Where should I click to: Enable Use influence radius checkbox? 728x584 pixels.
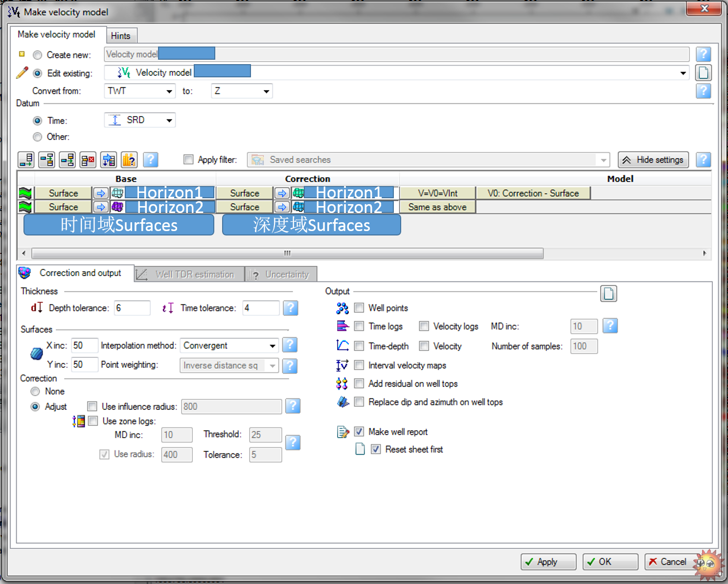(x=92, y=406)
